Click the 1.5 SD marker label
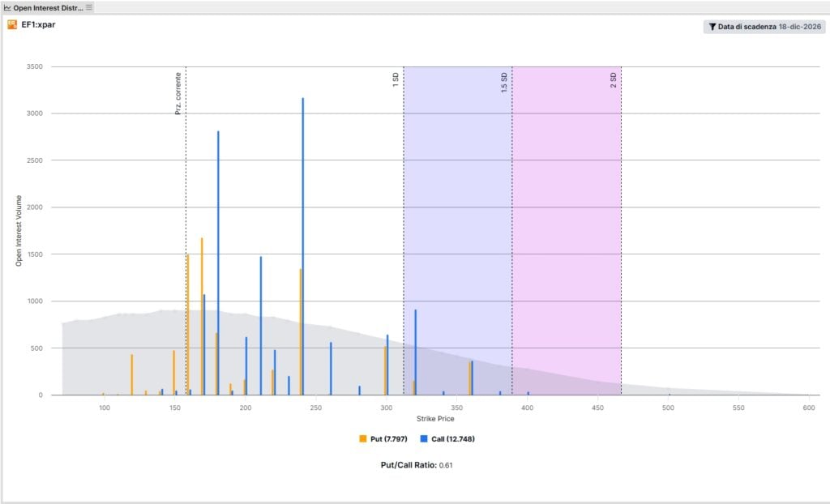830x504 pixels. click(504, 83)
